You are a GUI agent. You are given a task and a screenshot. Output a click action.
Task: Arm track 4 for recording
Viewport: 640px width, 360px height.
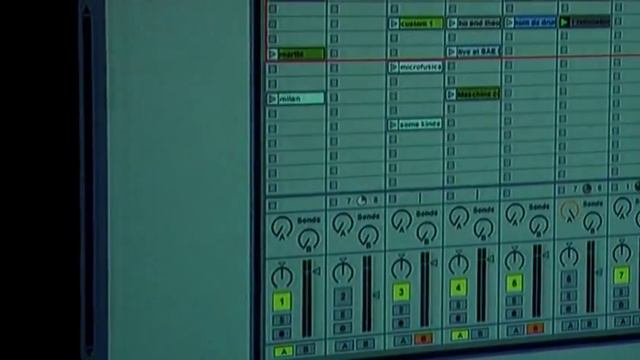click(458, 318)
